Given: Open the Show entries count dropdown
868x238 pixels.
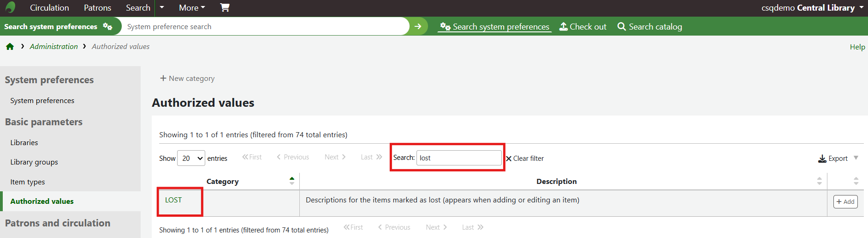Looking at the screenshot, I should tap(191, 158).
